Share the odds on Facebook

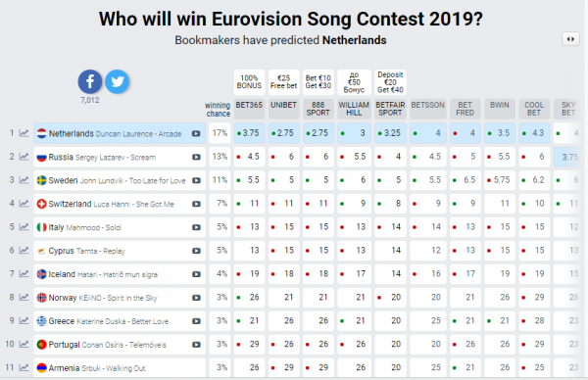coord(89,81)
